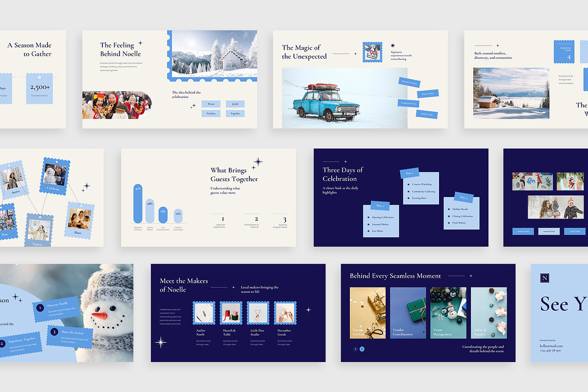Click the Behind Every Seamless Moment heading

[x=395, y=276]
